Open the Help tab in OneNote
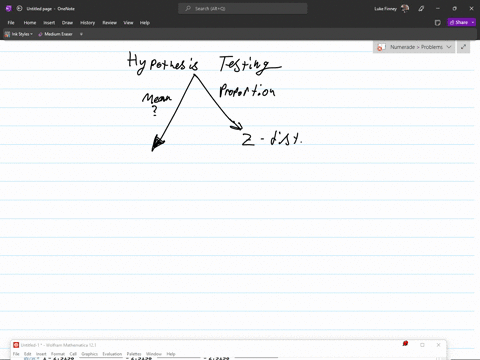This screenshot has height=360, width=480. point(145,23)
